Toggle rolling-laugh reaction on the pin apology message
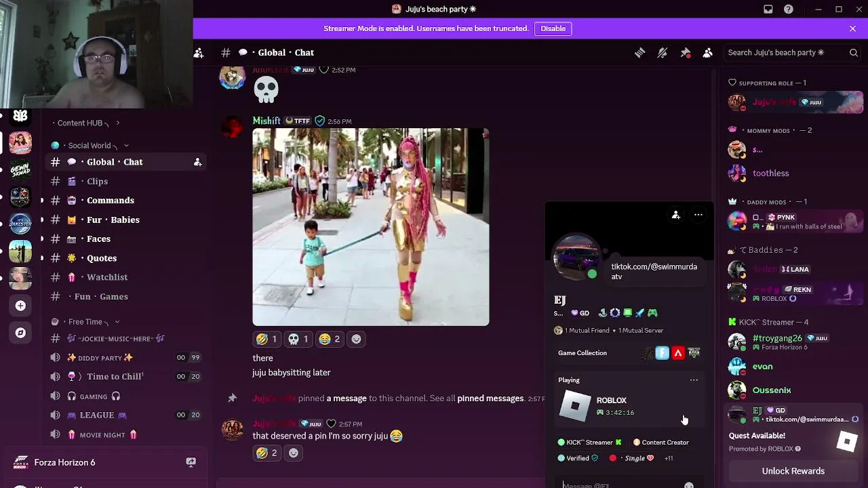Image resolution: width=868 pixels, height=488 pixels. (x=267, y=453)
